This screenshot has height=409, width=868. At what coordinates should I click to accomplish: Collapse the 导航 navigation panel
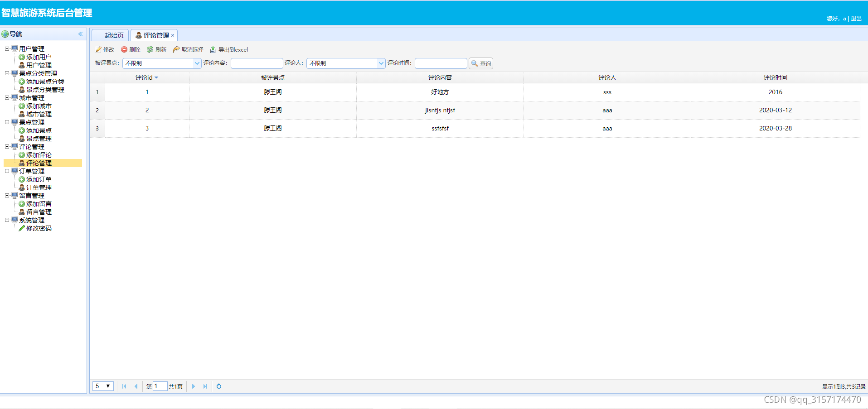pos(80,34)
